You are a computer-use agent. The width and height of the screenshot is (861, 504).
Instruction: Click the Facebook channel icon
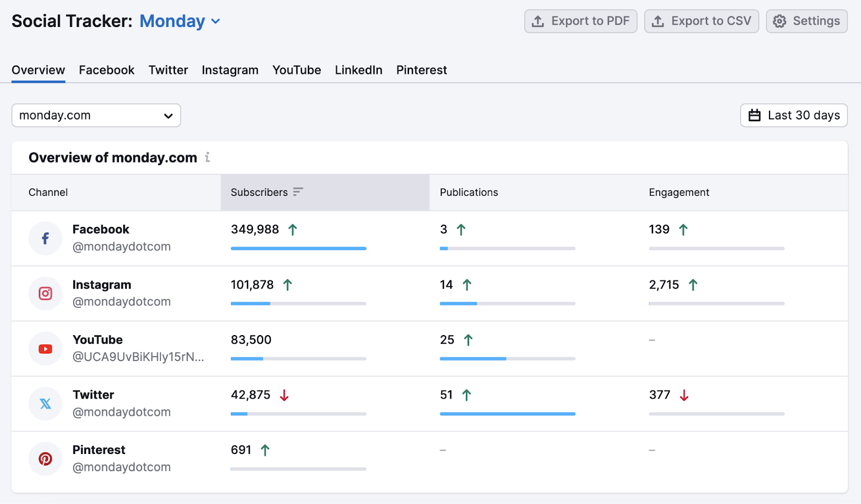coord(45,238)
